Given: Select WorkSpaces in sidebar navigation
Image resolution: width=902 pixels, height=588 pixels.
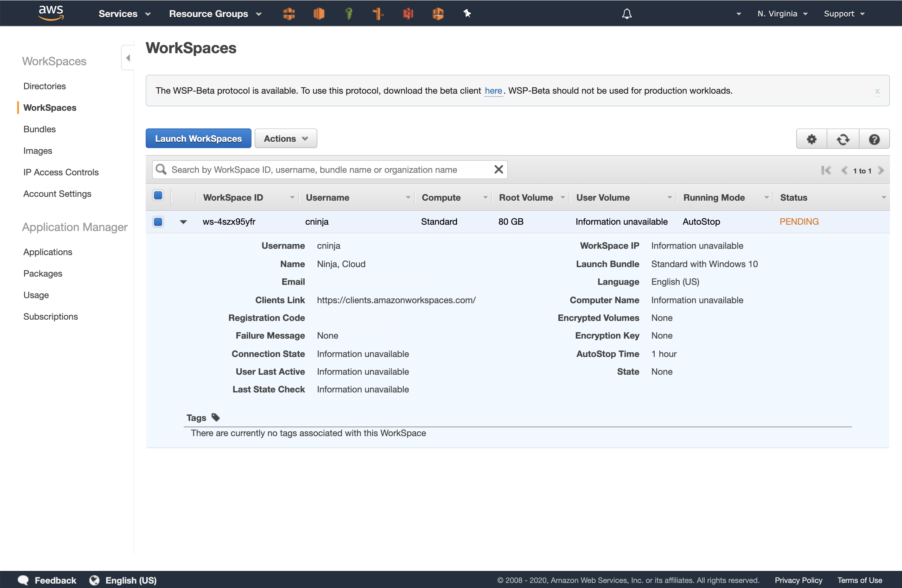Looking at the screenshot, I should pos(50,108).
